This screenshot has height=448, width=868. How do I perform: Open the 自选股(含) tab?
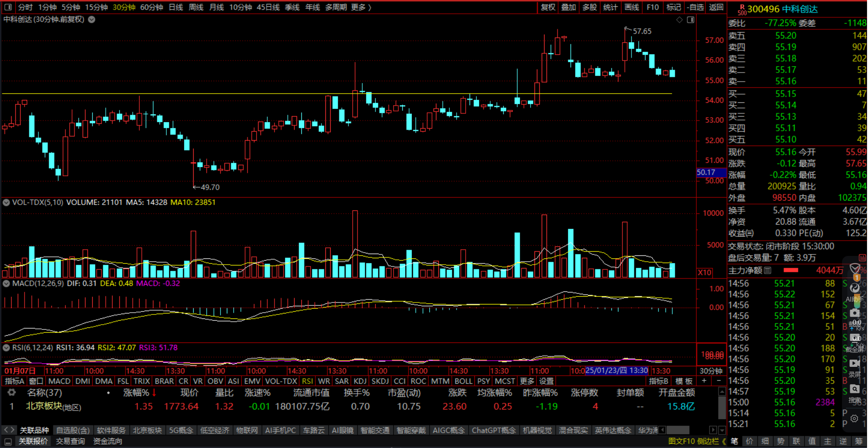pyautogui.click(x=73, y=430)
